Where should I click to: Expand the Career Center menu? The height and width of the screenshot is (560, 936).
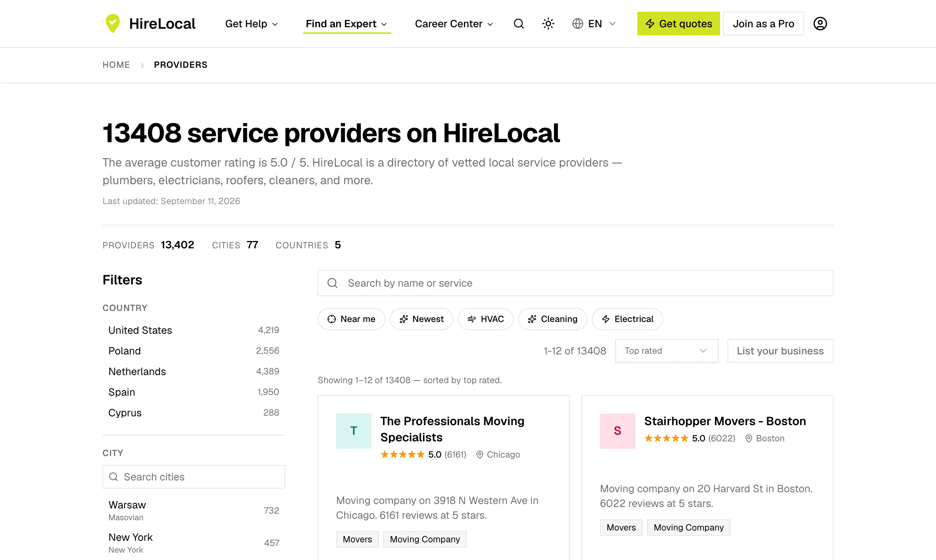click(x=454, y=24)
